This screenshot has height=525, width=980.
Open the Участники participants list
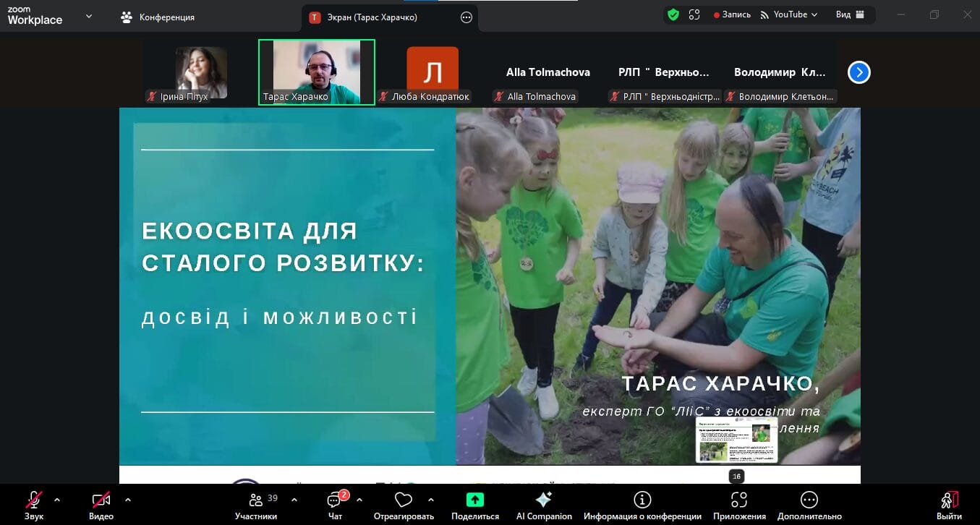256,500
